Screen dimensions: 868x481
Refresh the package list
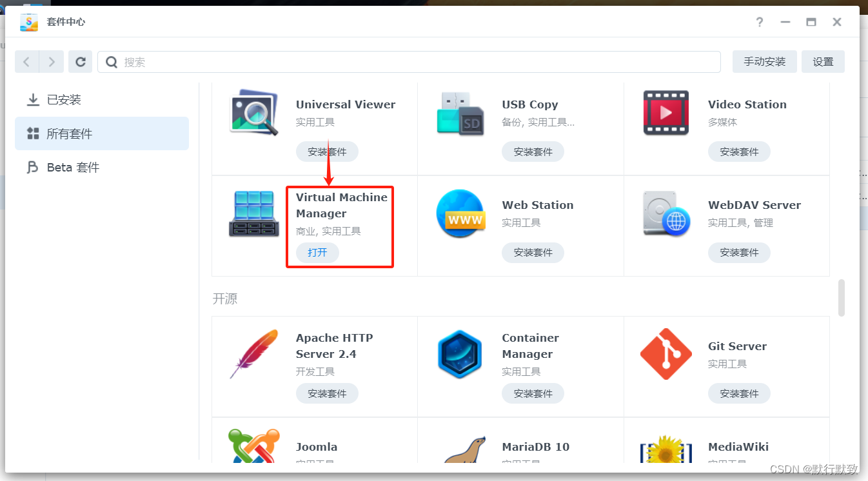81,62
